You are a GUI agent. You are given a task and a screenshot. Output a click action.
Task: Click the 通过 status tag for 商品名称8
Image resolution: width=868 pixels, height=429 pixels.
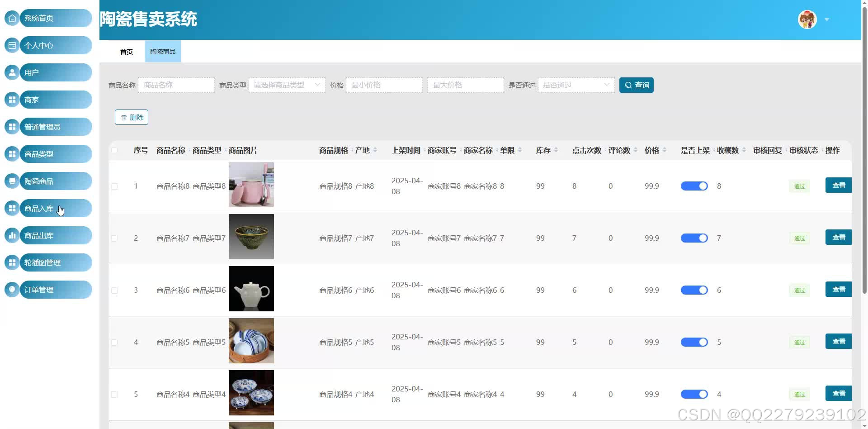pos(799,186)
